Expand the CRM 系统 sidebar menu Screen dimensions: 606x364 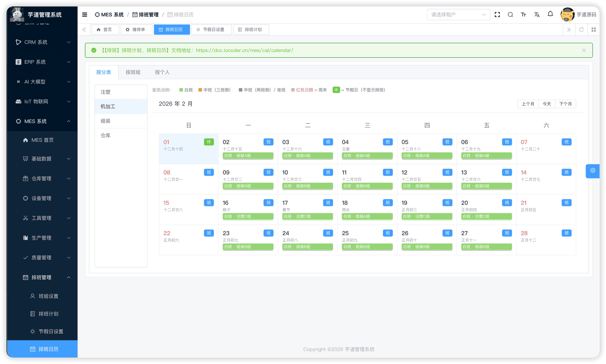pos(42,42)
